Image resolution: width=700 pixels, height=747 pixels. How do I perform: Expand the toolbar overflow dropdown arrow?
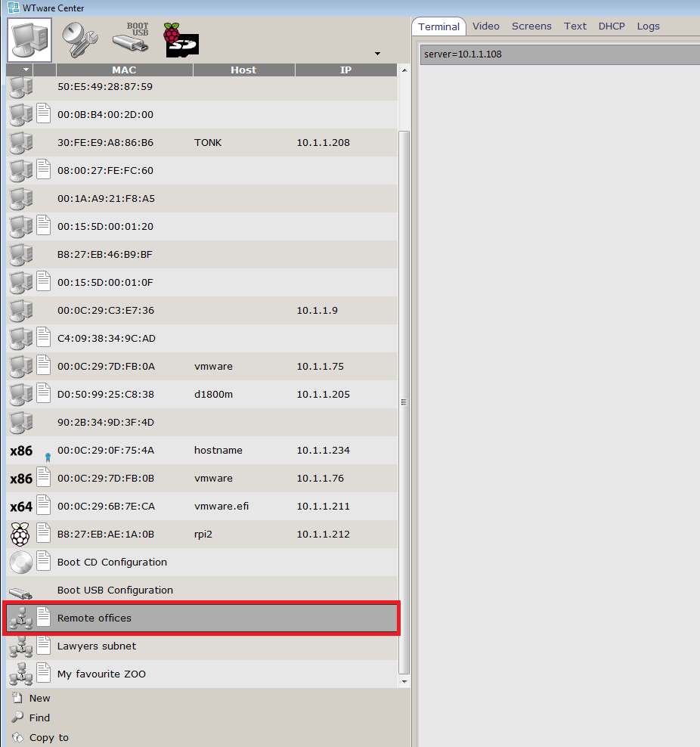coord(377,54)
